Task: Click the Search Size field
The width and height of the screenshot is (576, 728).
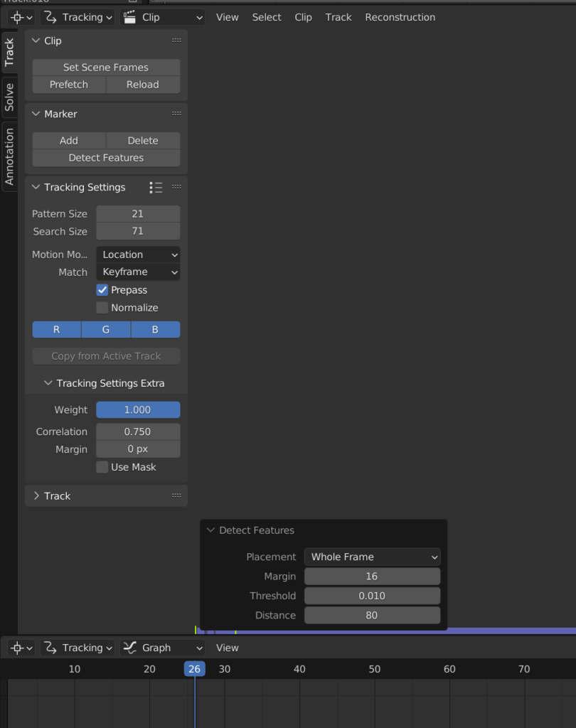Action: [138, 231]
